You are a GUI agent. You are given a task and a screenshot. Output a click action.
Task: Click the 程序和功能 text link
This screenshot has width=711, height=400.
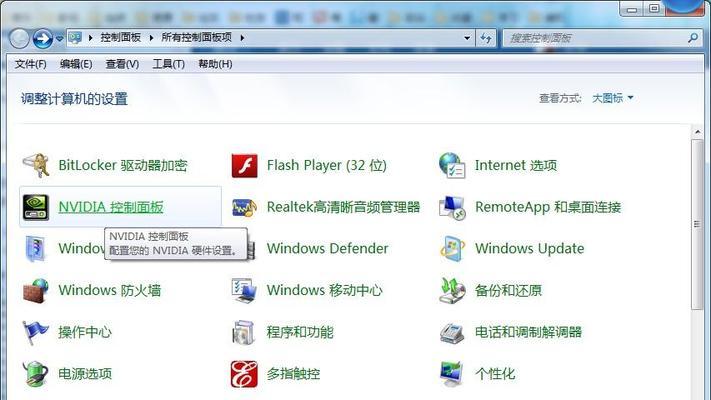(300, 332)
